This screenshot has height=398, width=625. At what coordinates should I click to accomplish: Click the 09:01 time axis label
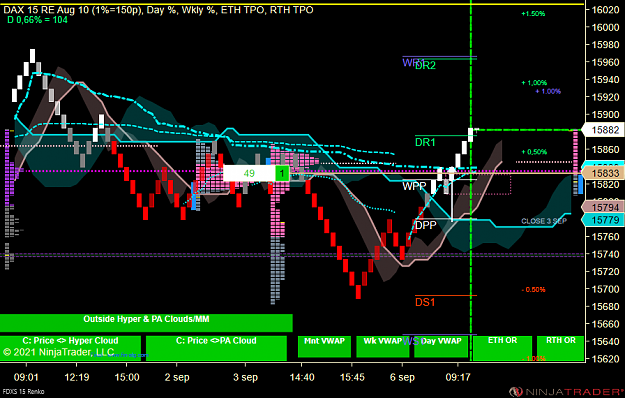pos(26,377)
